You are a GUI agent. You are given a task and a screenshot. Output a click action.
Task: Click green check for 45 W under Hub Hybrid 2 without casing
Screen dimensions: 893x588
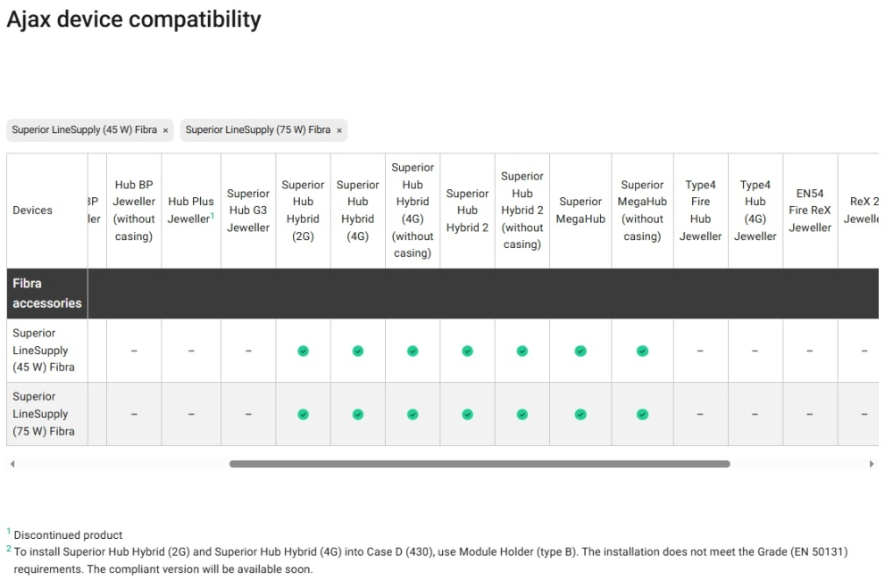[x=522, y=352]
